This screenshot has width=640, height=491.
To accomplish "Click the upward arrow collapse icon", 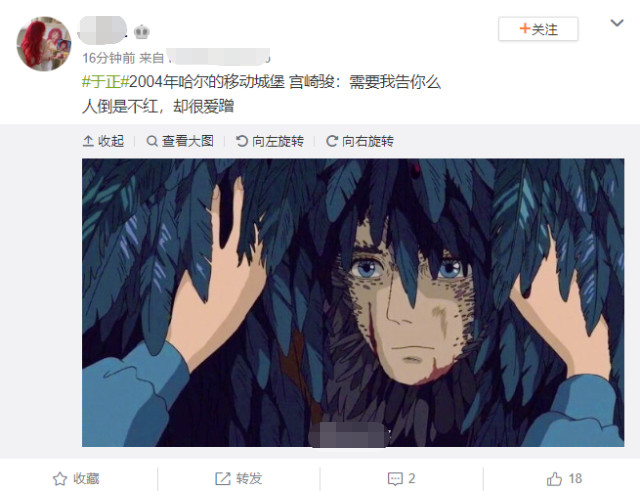I will click(88, 141).
